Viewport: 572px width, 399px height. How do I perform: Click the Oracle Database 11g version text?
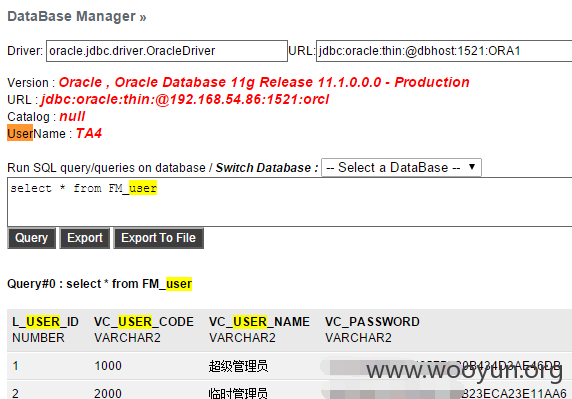pos(264,82)
